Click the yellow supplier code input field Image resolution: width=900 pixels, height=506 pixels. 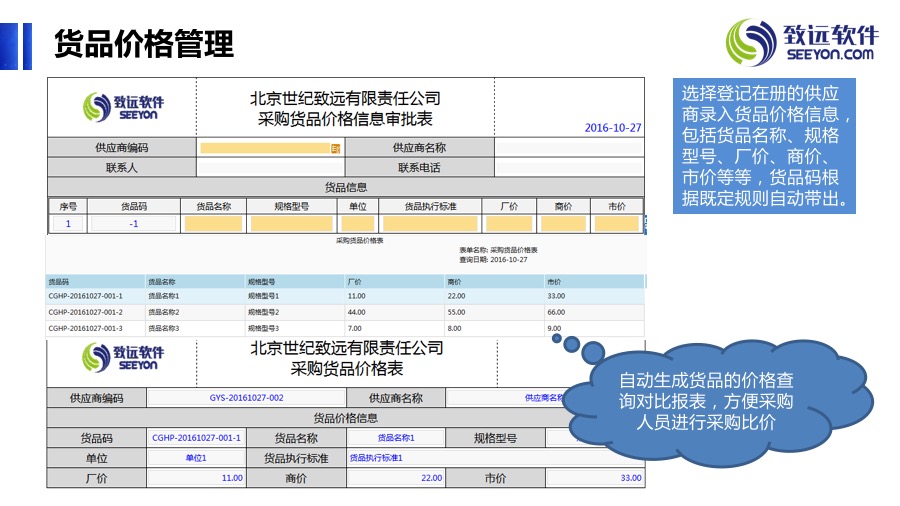(x=265, y=148)
